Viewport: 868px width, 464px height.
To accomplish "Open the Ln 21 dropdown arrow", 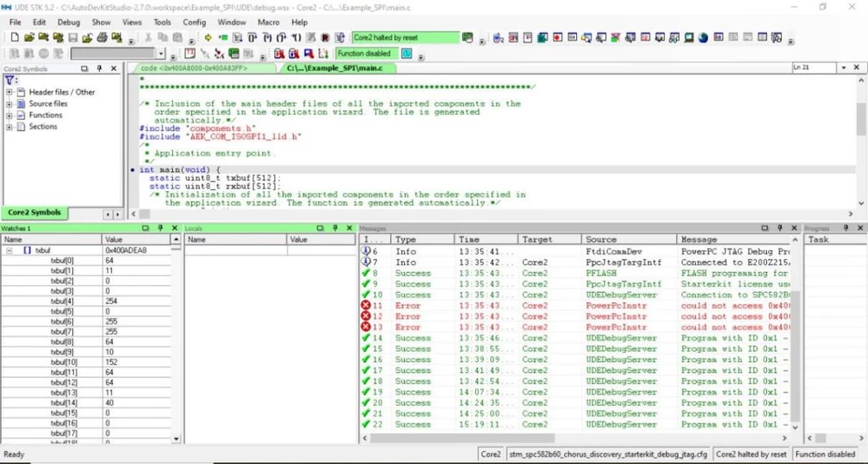I will pos(844,68).
